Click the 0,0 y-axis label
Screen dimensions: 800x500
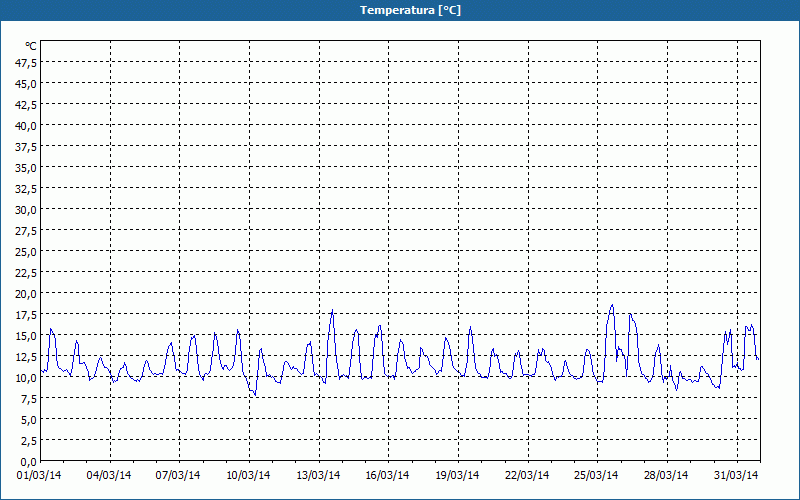click(x=29, y=462)
